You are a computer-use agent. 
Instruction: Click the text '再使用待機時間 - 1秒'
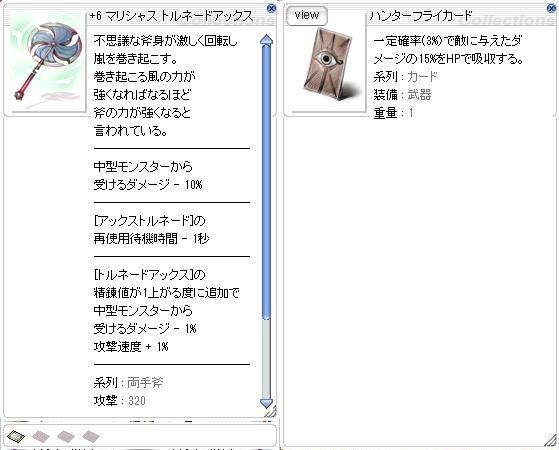[x=151, y=239]
